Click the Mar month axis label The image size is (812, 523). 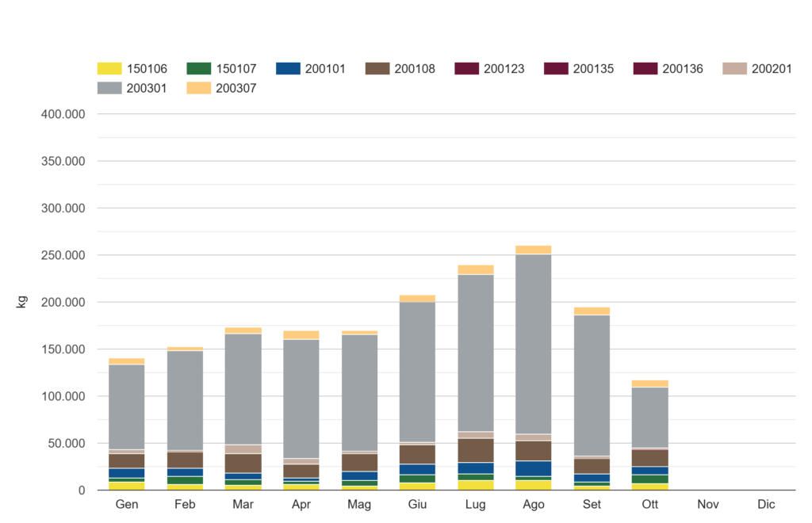[243, 504]
